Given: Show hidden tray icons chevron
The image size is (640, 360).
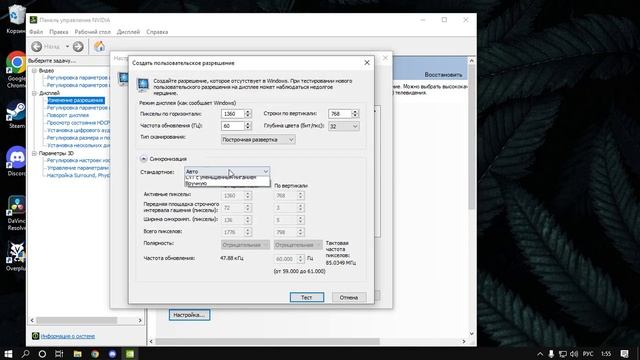Looking at the screenshot, I should [x=540, y=354].
